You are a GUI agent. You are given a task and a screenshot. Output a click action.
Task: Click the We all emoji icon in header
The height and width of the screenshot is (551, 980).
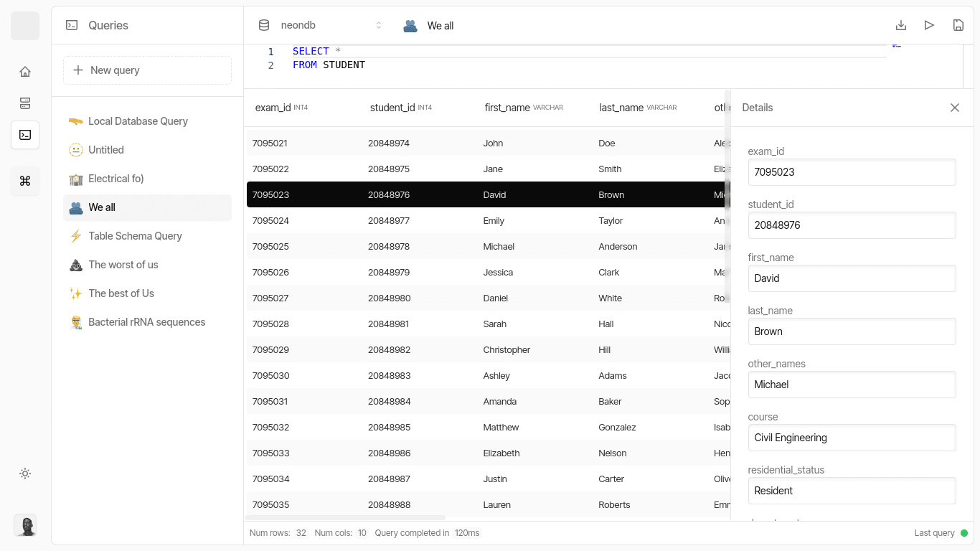click(410, 26)
